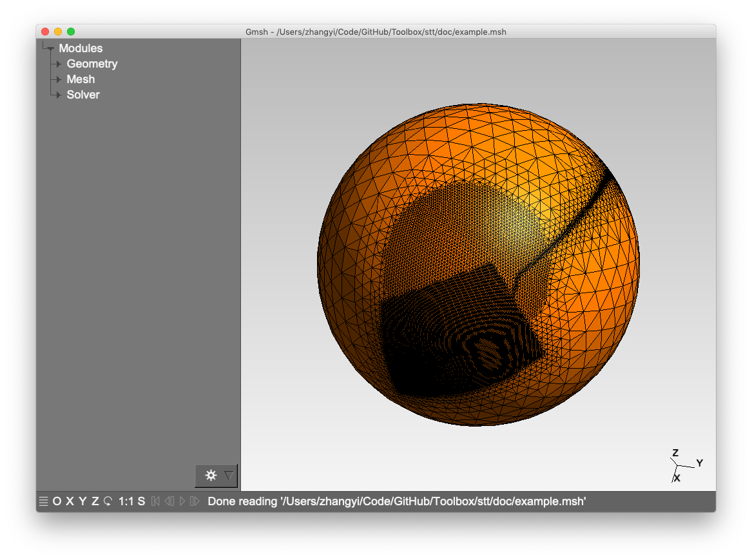The image size is (752, 560).
Task: Toggle mouse selection with S button
Action: click(x=141, y=501)
